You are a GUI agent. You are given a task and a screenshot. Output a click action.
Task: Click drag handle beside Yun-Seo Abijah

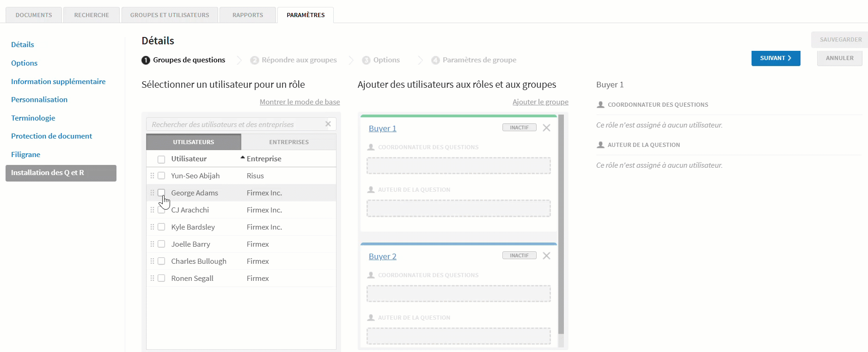152,176
